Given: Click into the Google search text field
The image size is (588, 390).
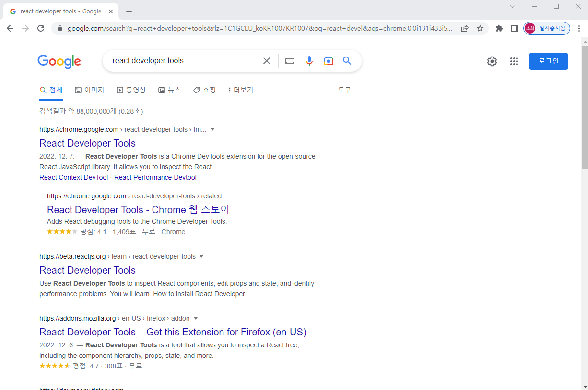Looking at the screenshot, I should click(x=185, y=61).
